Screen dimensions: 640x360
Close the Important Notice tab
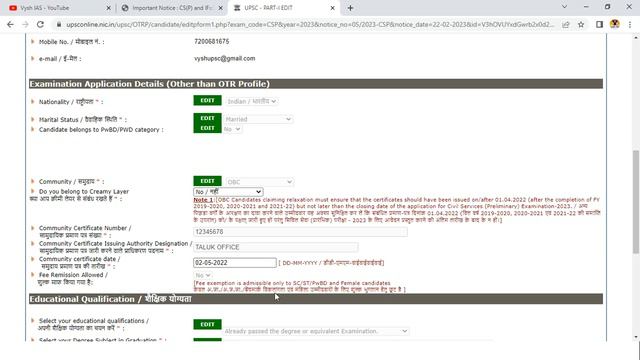coord(220,8)
